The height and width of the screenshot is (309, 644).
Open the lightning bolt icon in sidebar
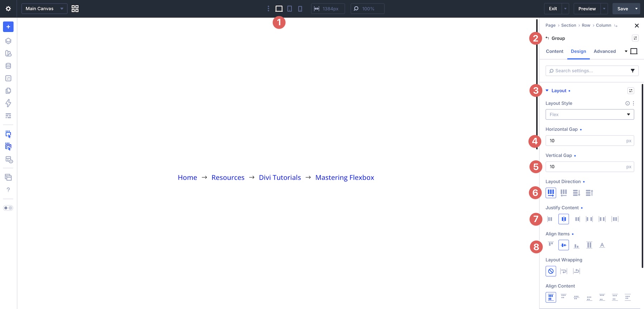coord(8,103)
